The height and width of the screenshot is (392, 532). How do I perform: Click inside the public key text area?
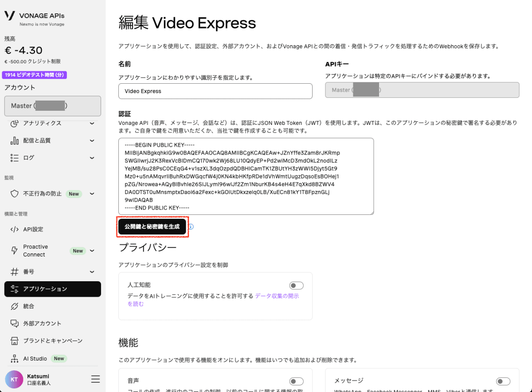click(246, 176)
